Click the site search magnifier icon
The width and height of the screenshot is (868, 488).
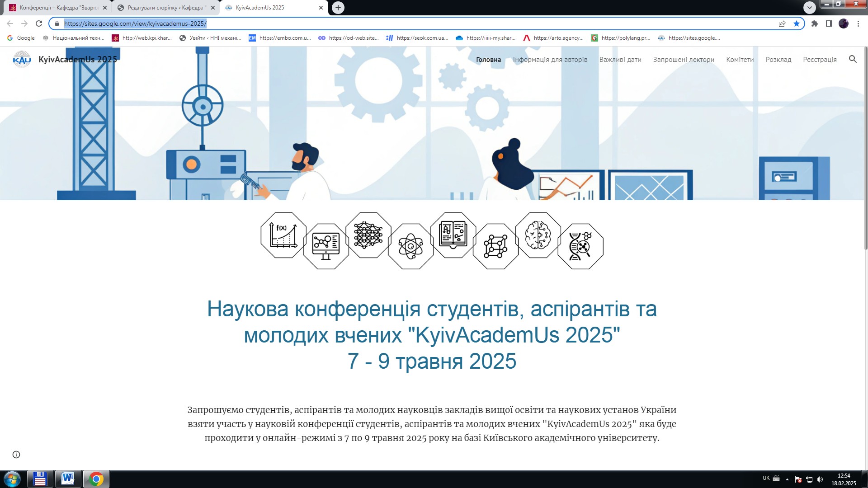pyautogui.click(x=853, y=59)
